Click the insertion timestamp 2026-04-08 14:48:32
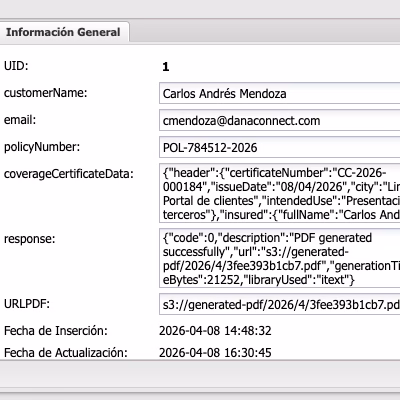Screen dimensions: 400x400 pos(215,331)
